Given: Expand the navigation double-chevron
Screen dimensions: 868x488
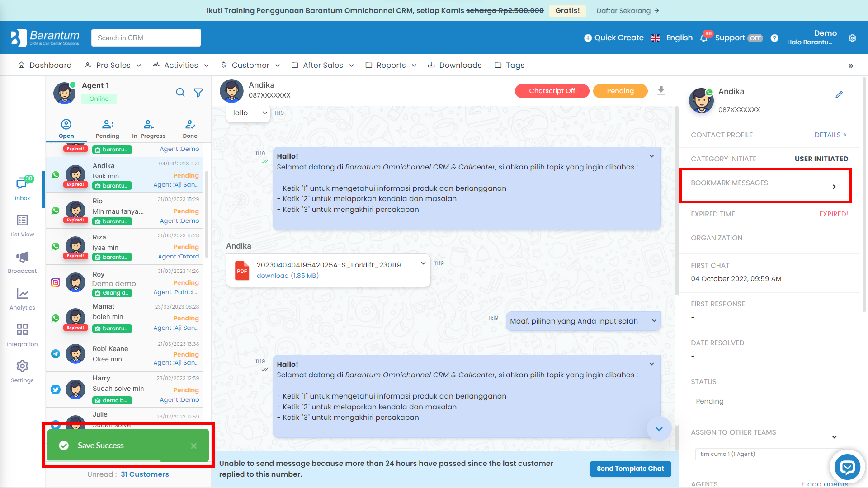Looking at the screenshot, I should click(x=851, y=66).
